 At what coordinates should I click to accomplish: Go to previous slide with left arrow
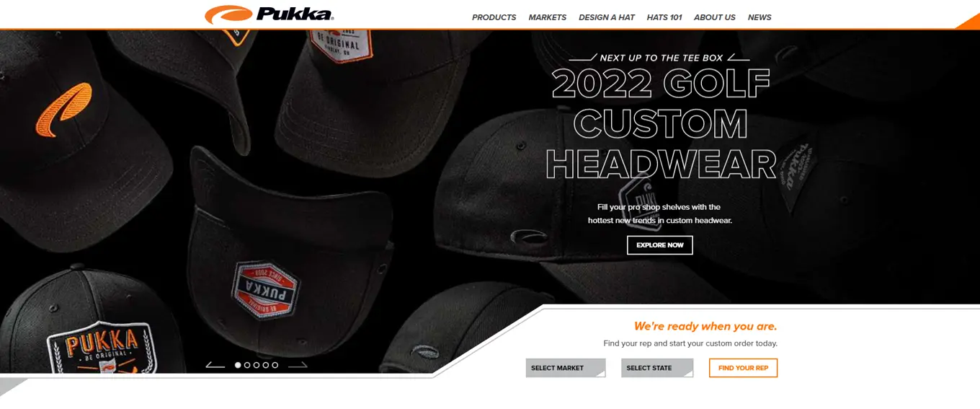215,365
